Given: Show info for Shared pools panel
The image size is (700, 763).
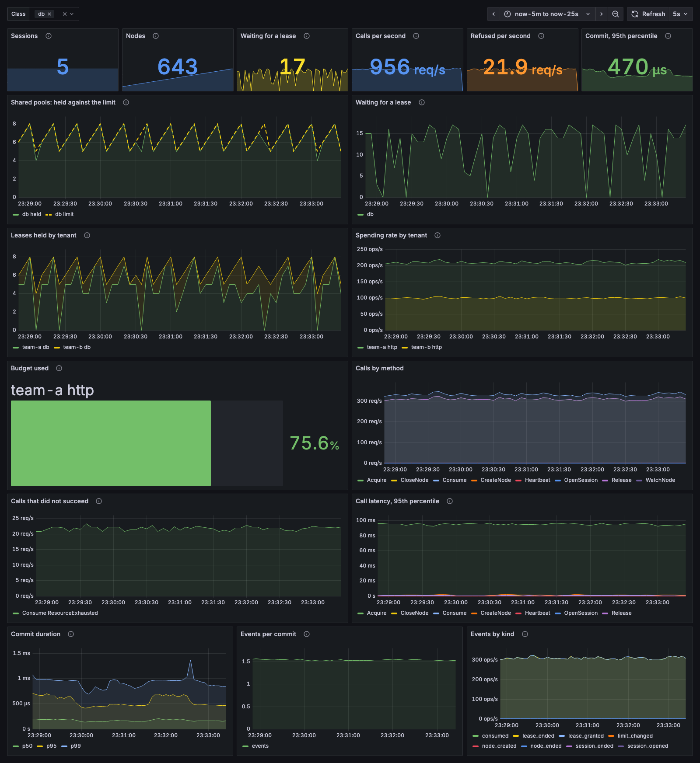Looking at the screenshot, I should pos(126,102).
